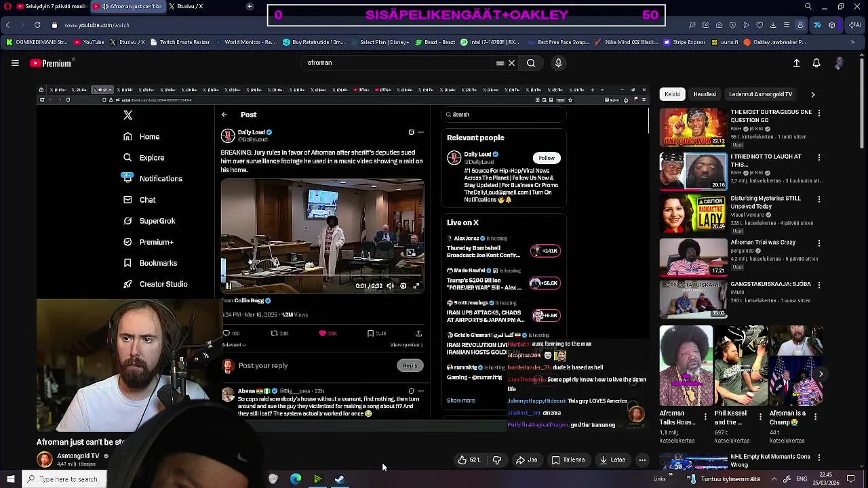This screenshot has height=488, width=868.
Task: Select the Ladannut Asmongold TV chip
Action: (x=761, y=94)
